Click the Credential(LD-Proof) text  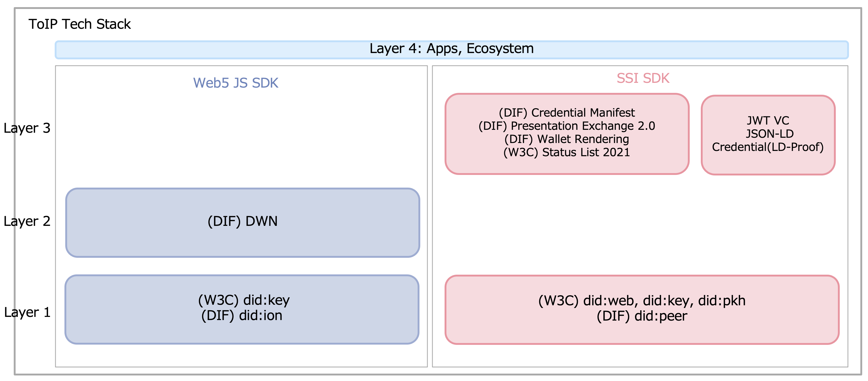click(768, 147)
